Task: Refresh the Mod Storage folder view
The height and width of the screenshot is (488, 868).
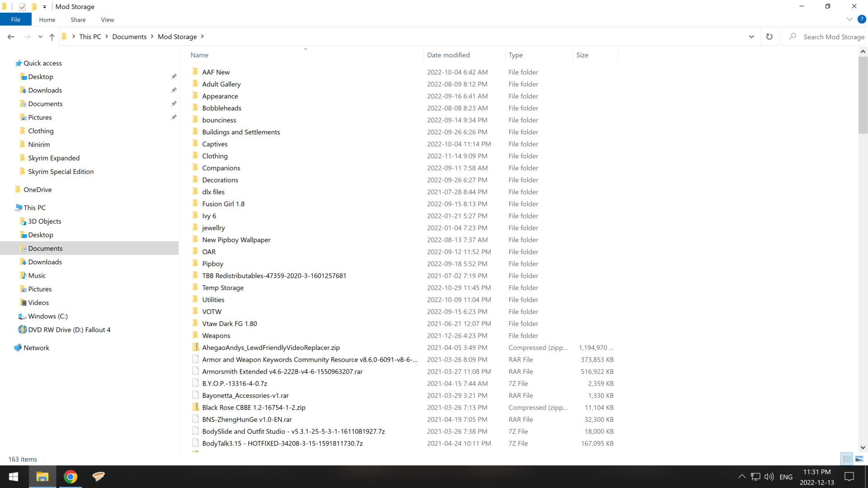Action: pyautogui.click(x=769, y=37)
